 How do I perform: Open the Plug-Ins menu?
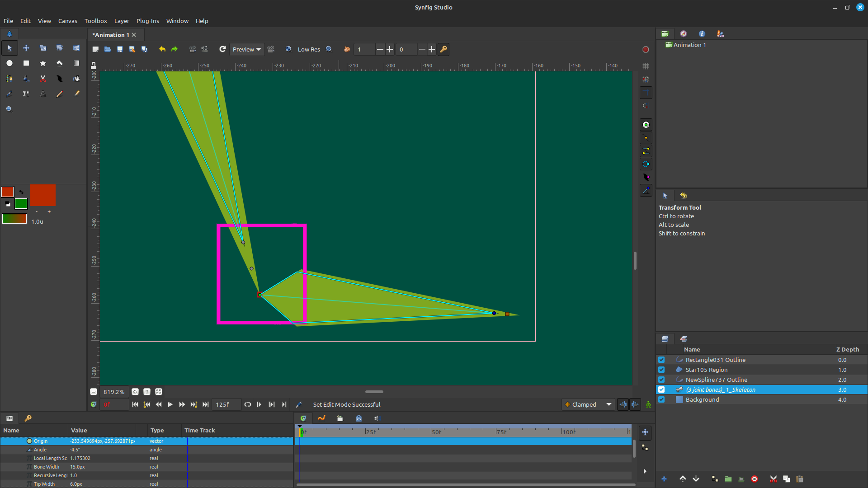[x=148, y=21]
